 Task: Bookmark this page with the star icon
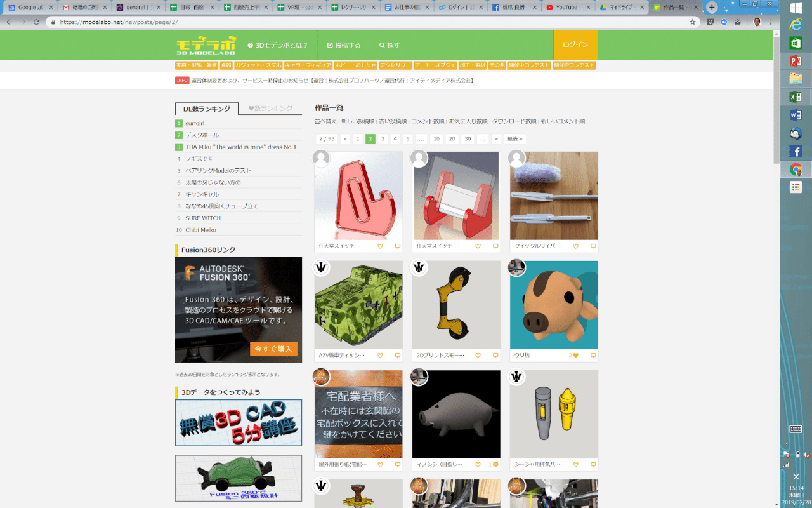click(x=693, y=22)
